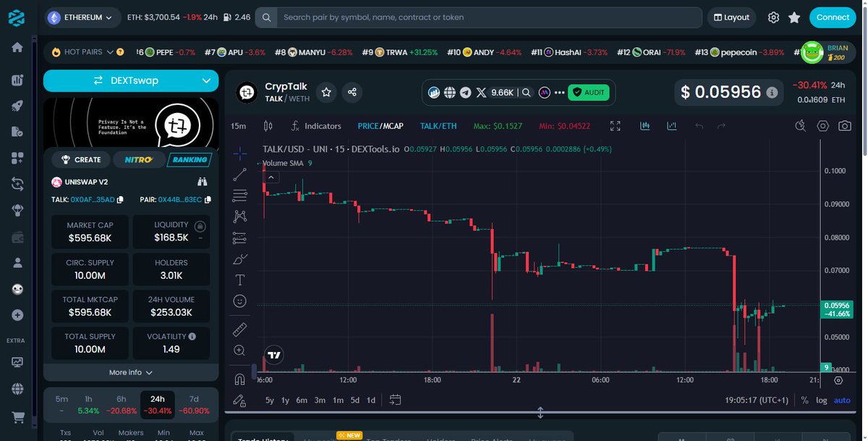The height and width of the screenshot is (441, 868).
Task: Open the home page from sidebar
Action: click(17, 47)
